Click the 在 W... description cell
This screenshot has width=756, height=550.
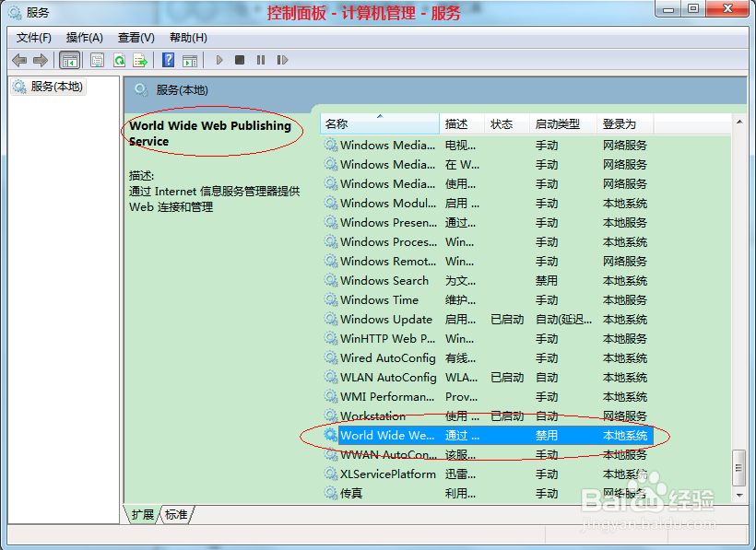[463, 164]
